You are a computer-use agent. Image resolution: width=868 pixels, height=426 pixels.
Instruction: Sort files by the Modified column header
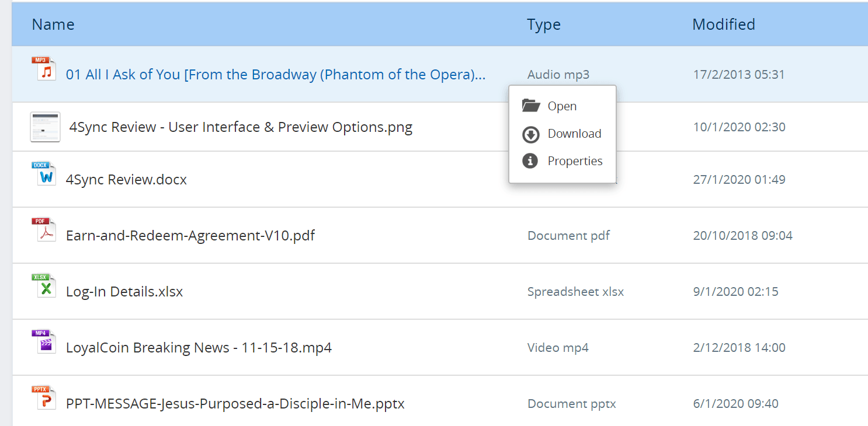[724, 25]
